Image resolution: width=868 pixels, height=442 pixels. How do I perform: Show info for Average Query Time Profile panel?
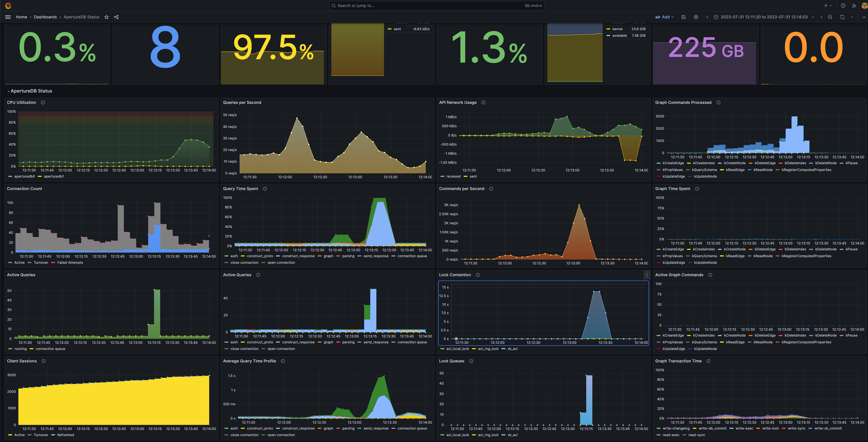tap(283, 361)
